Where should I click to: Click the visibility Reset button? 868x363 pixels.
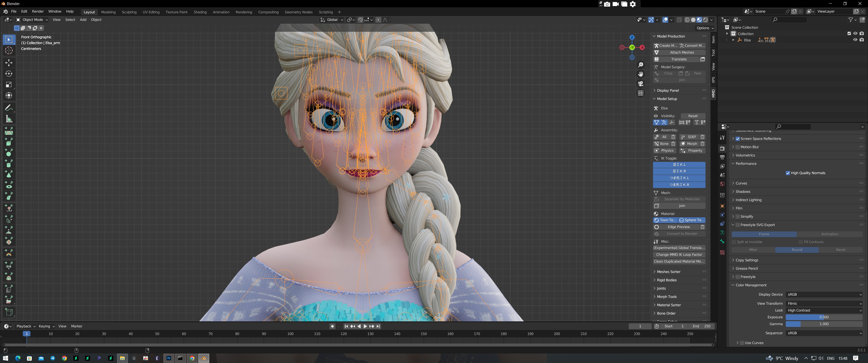click(x=693, y=116)
